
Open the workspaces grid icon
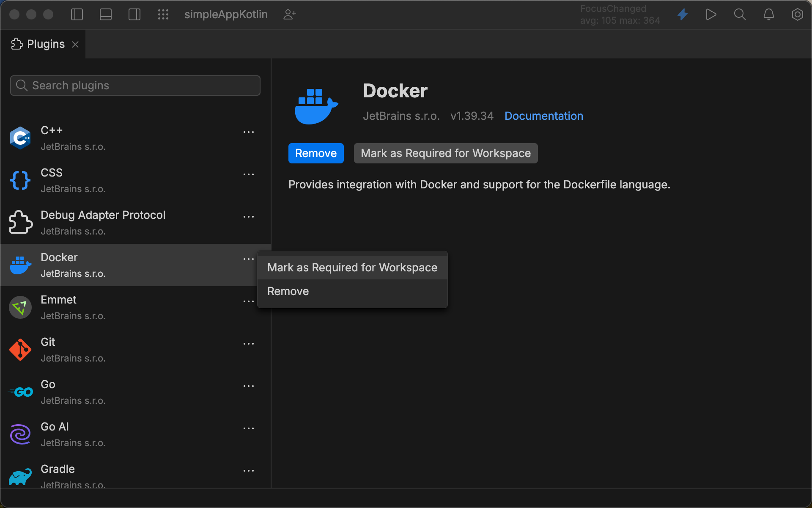coord(163,14)
